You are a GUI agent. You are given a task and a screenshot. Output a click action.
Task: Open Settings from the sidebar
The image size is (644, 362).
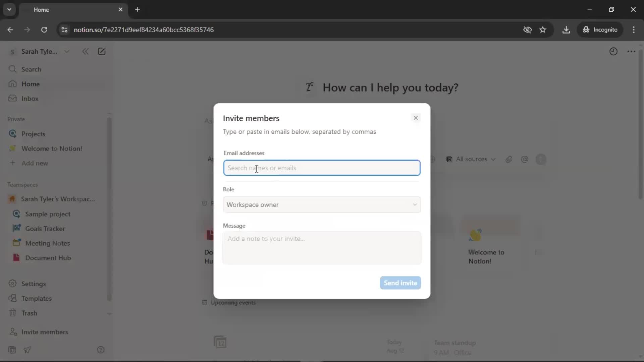[x=34, y=284]
